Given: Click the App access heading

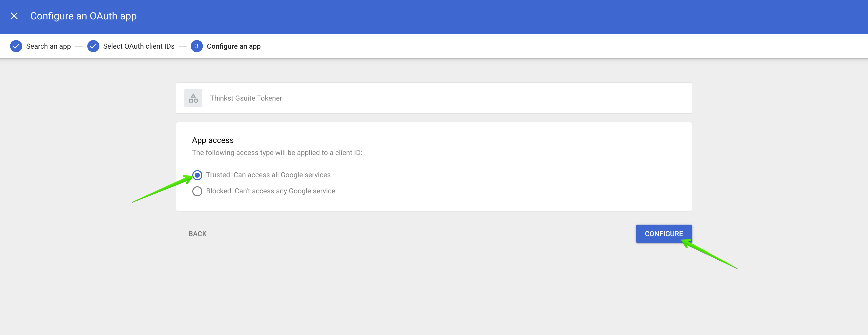Looking at the screenshot, I should pos(213,140).
